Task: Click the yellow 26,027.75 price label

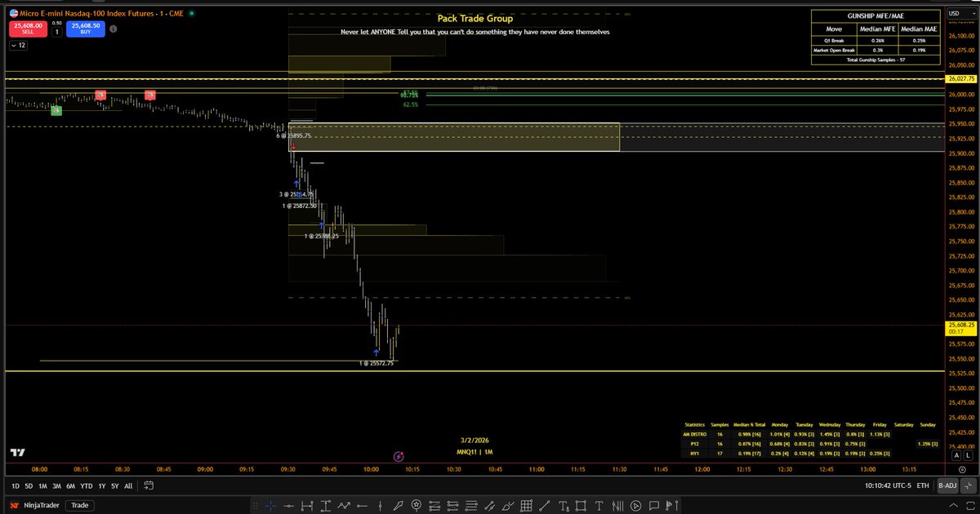Action: click(961, 78)
